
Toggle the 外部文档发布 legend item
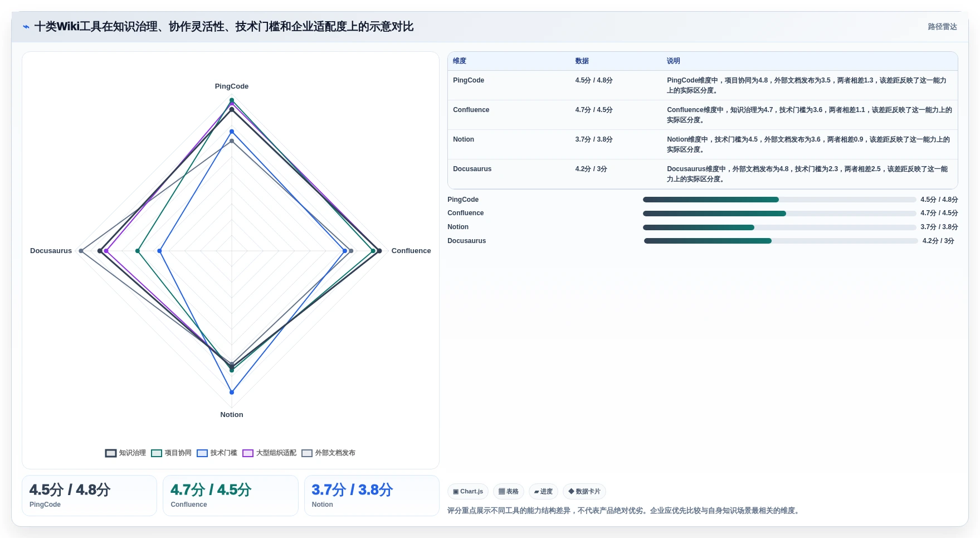pyautogui.click(x=328, y=453)
